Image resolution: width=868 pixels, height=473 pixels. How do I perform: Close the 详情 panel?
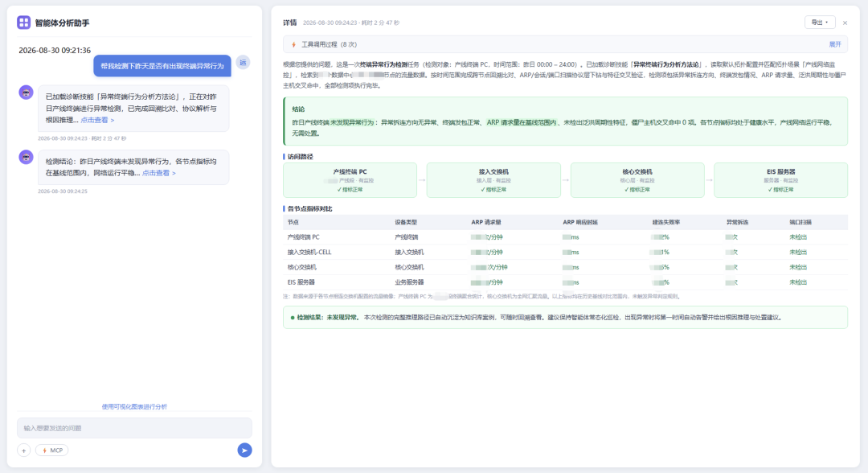point(845,23)
